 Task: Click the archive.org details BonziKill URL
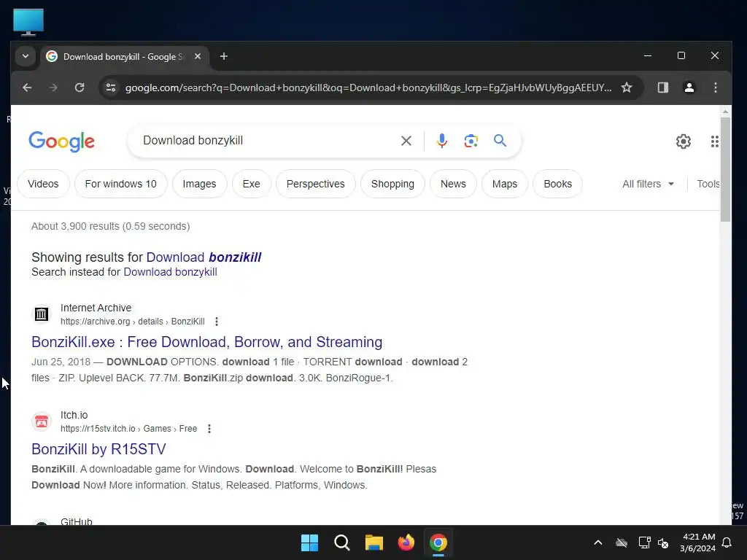[x=133, y=322]
